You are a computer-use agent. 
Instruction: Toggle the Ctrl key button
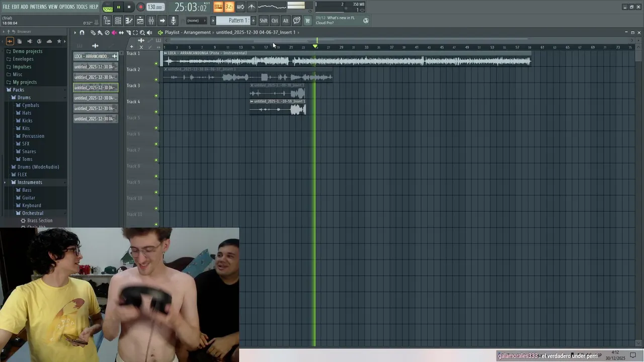(274, 21)
